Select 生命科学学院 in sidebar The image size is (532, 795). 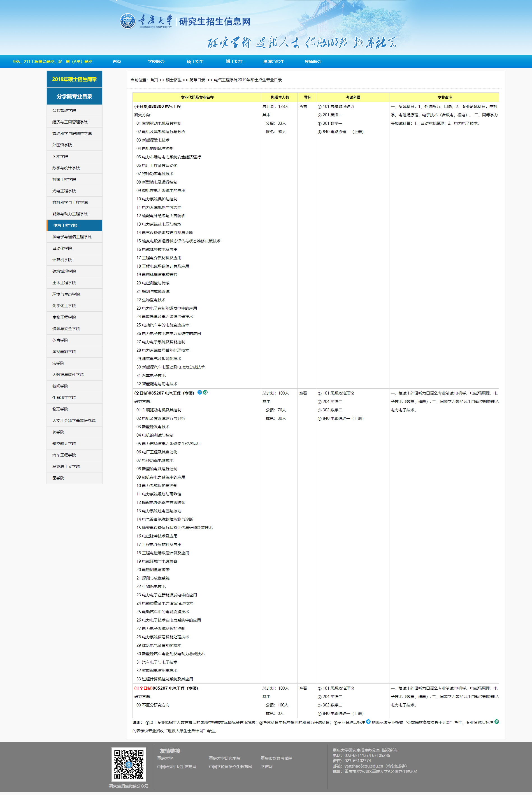click(74, 398)
